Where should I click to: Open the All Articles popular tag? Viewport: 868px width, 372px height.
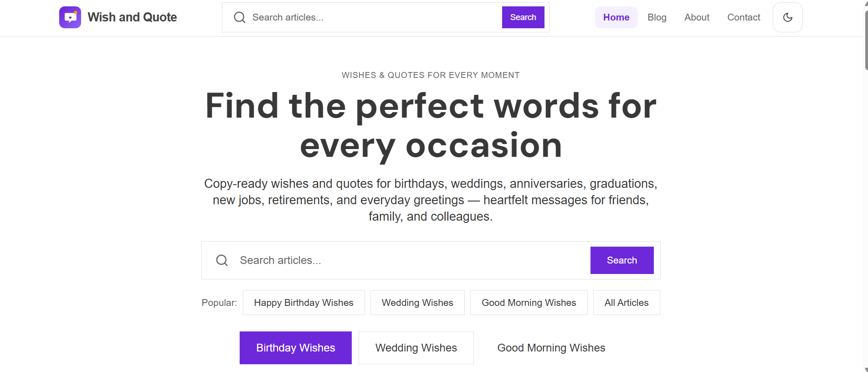(627, 303)
